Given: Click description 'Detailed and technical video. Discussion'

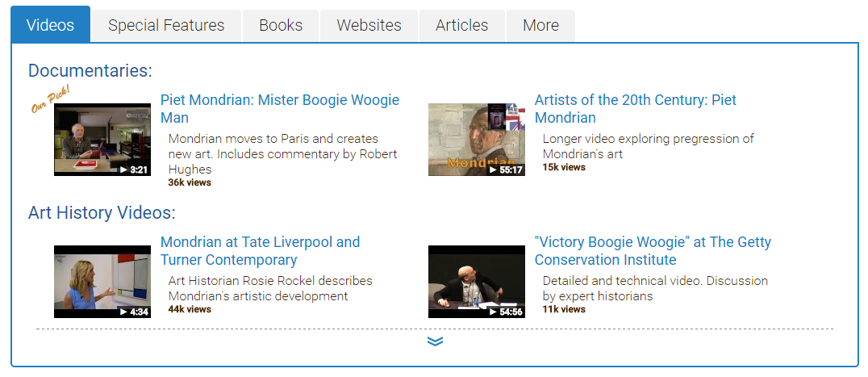Looking at the screenshot, I should pos(655,281).
